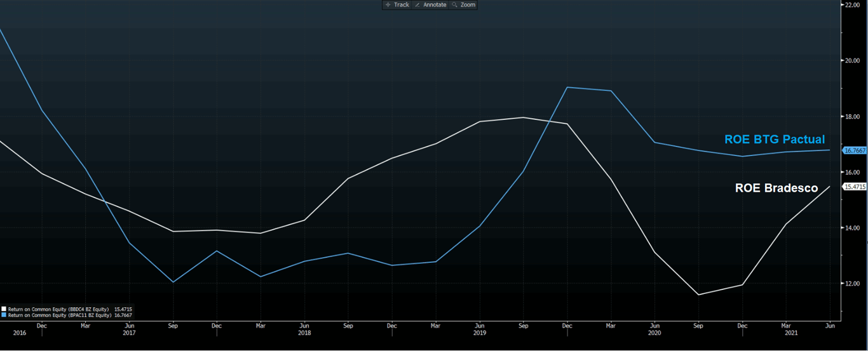The height and width of the screenshot is (351, 868).
Task: Click the blue 16.7667 axis value tag
Action: (853, 150)
